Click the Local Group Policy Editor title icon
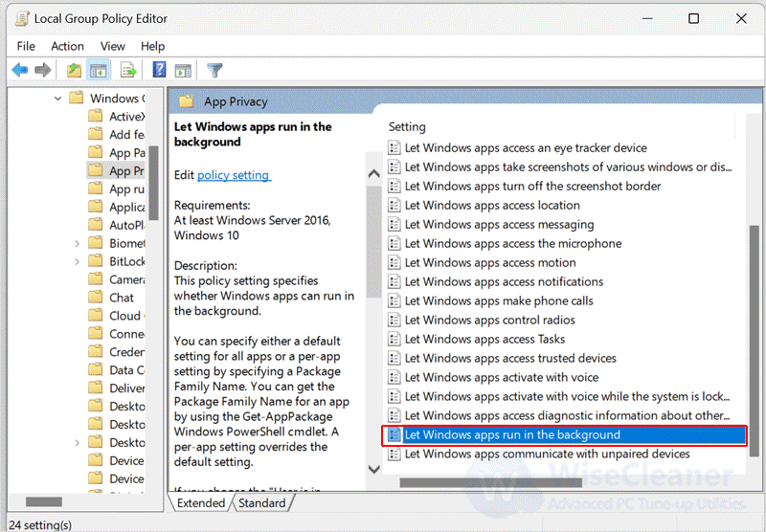This screenshot has width=766, height=532. tap(22, 19)
